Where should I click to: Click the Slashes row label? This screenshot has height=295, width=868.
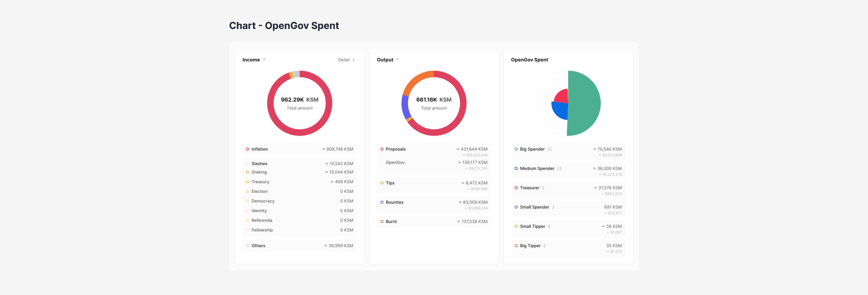(x=259, y=163)
